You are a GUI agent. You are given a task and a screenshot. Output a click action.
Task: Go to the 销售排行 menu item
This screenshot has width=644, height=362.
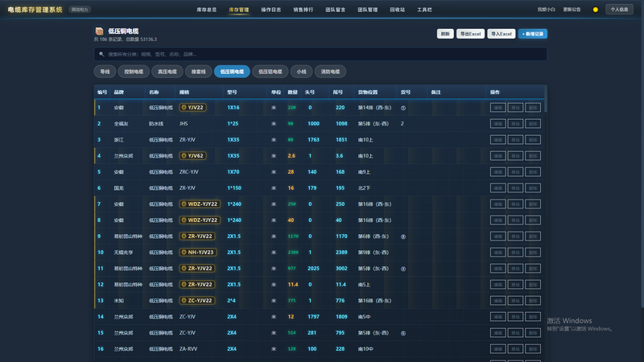(x=303, y=10)
